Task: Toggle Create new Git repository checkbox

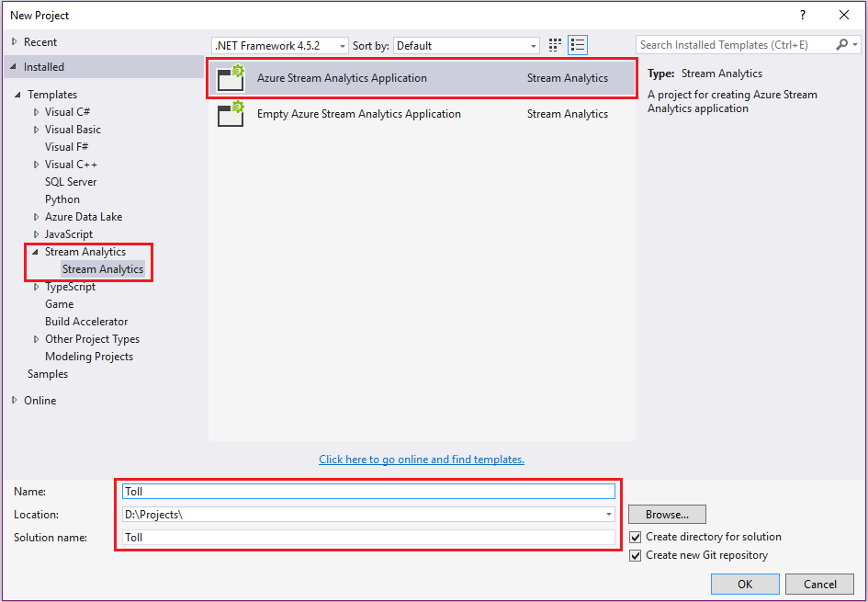Action: [x=636, y=555]
